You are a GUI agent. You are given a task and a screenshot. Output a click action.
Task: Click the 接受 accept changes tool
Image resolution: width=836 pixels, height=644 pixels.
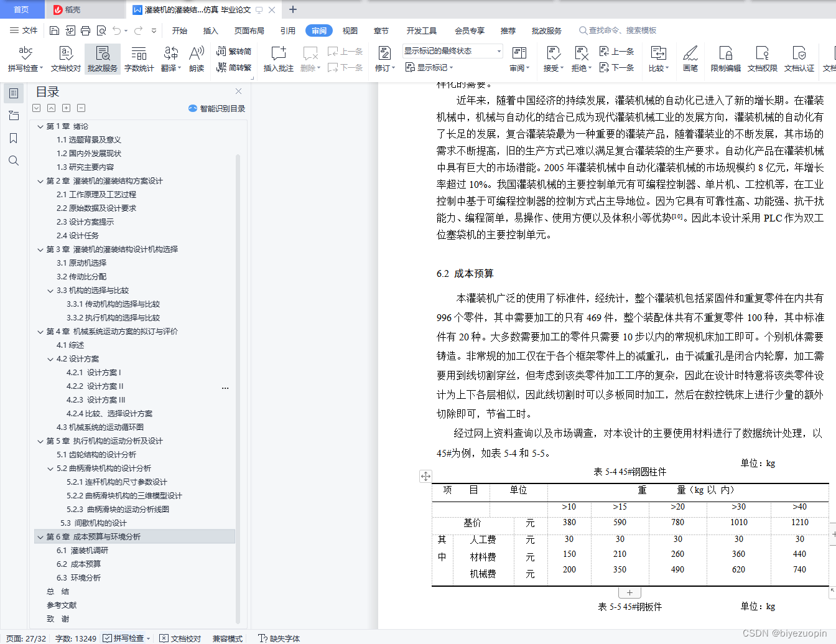553,59
